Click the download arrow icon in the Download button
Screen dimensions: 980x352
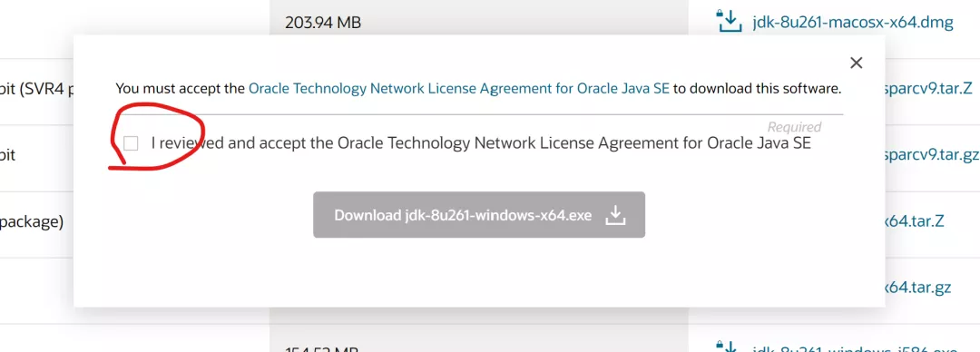point(615,215)
